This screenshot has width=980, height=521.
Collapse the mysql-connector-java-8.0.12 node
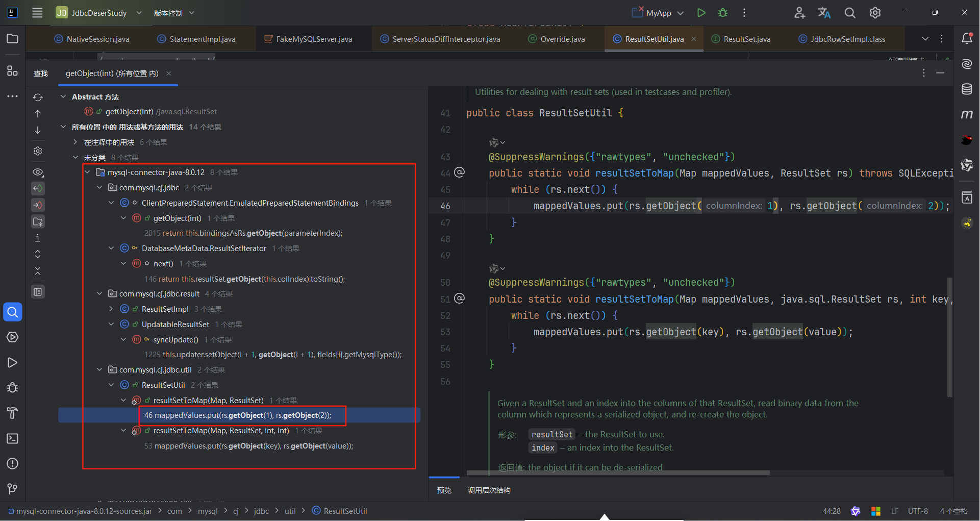click(87, 172)
